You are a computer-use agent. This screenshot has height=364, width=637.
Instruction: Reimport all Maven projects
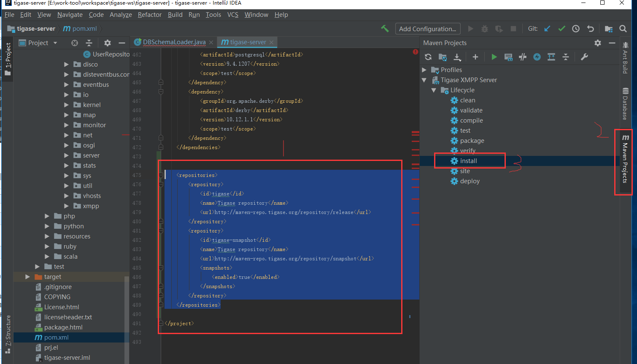(x=428, y=57)
